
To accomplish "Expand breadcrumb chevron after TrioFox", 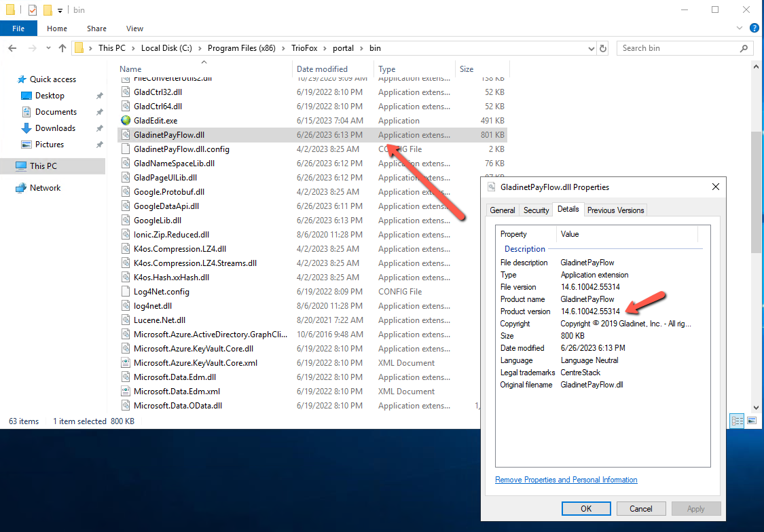I will (x=325, y=48).
